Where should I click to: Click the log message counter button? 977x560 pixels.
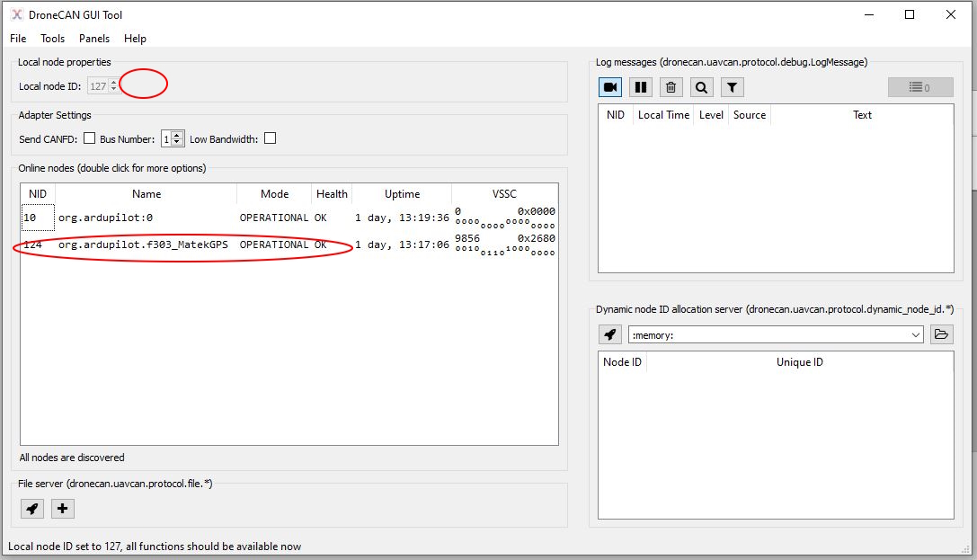(x=920, y=87)
